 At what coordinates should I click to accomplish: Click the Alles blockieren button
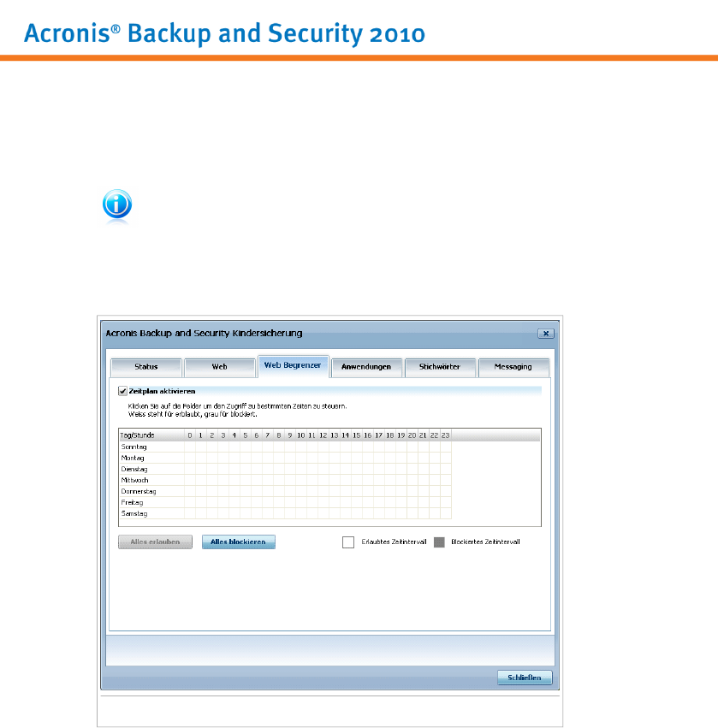point(238,542)
